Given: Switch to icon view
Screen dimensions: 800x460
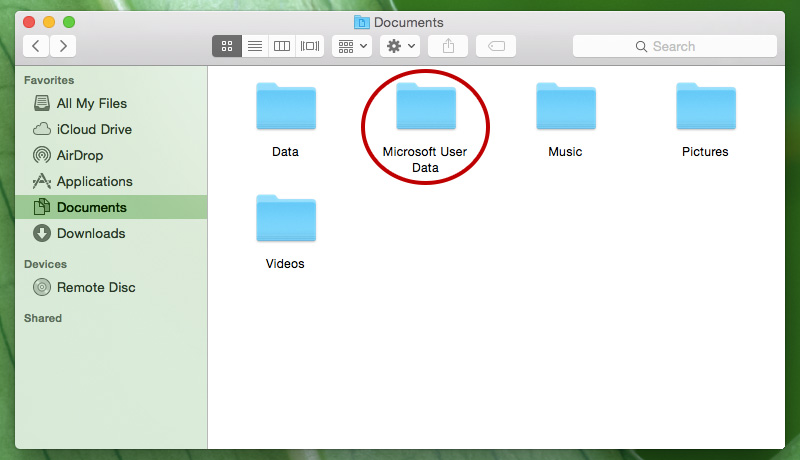Looking at the screenshot, I should (x=227, y=46).
